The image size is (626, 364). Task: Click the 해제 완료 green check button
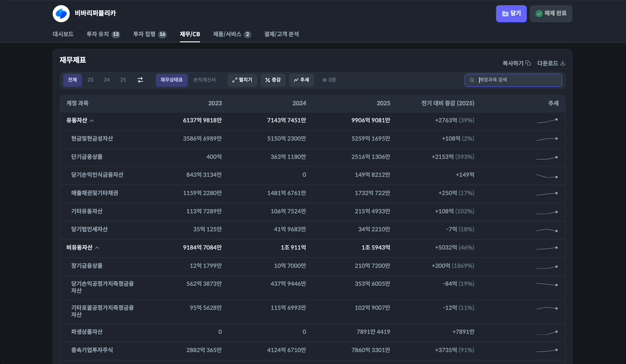tap(550, 13)
